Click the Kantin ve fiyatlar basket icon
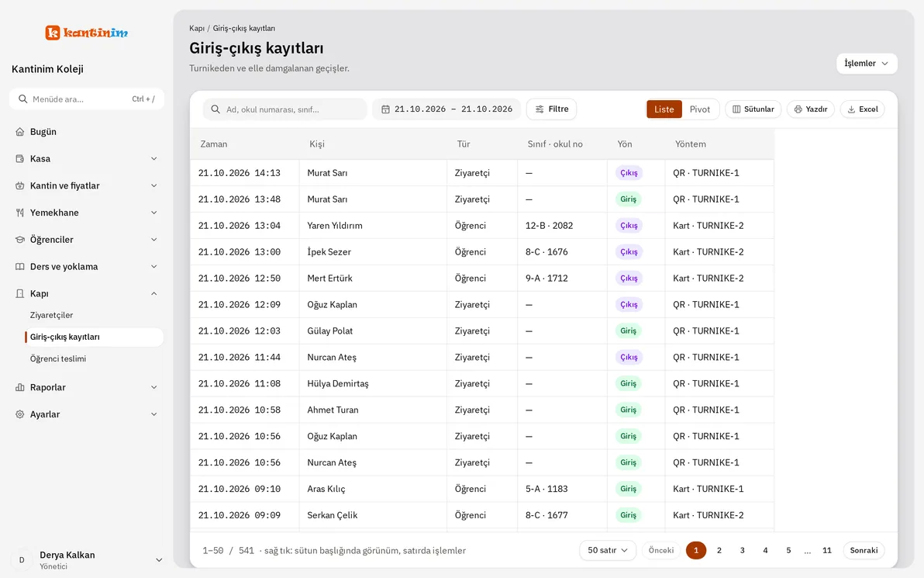This screenshot has width=924, height=578. tap(20, 185)
